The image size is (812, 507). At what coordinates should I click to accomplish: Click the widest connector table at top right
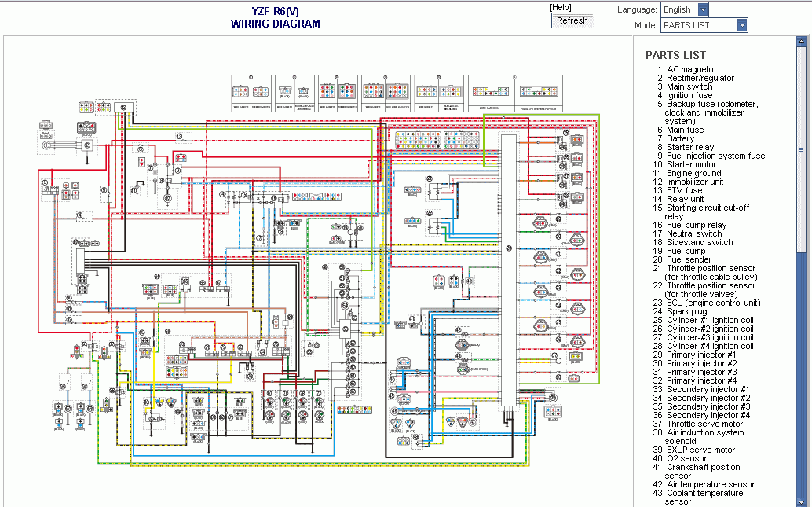515,93
